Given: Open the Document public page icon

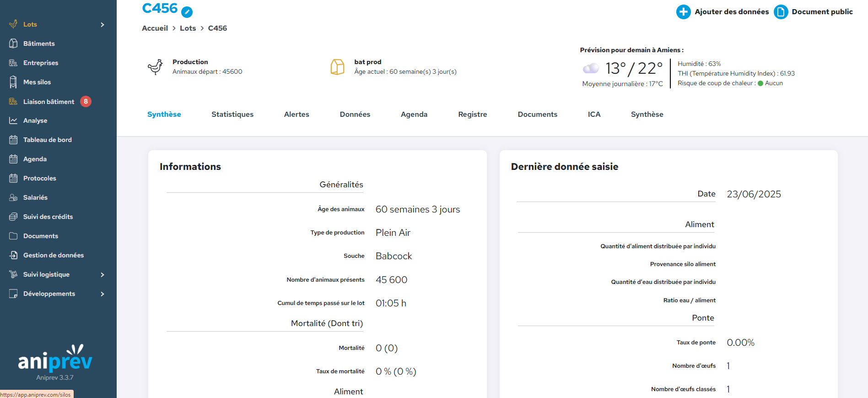Looking at the screenshot, I should click(x=781, y=12).
